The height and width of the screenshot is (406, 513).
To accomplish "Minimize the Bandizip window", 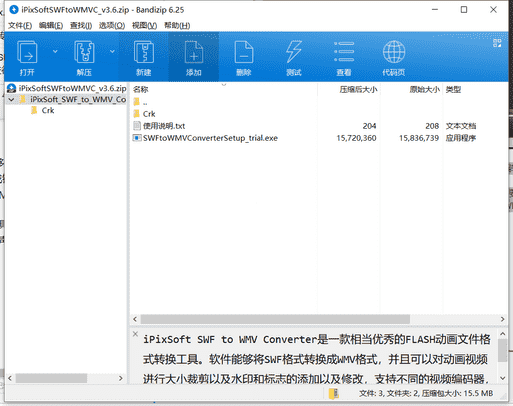I will (x=435, y=10).
